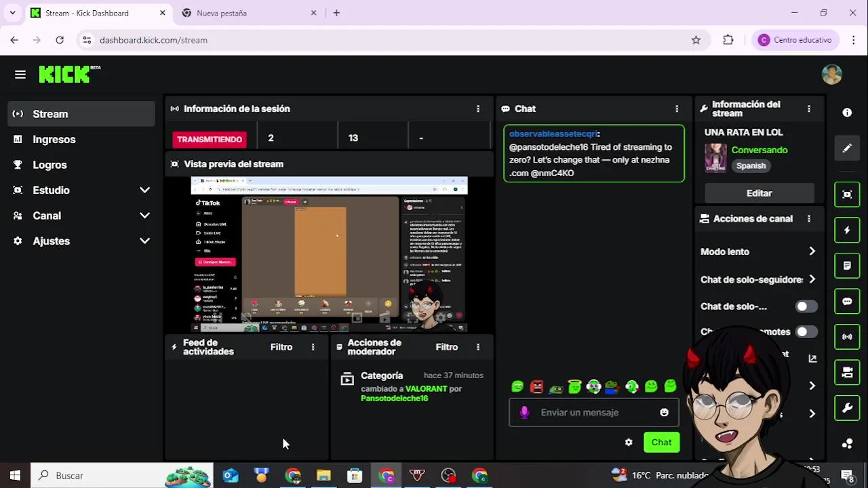Viewport: 868px width, 488px height.
Task: Open Acciones de moderador options menu
Action: (x=478, y=347)
